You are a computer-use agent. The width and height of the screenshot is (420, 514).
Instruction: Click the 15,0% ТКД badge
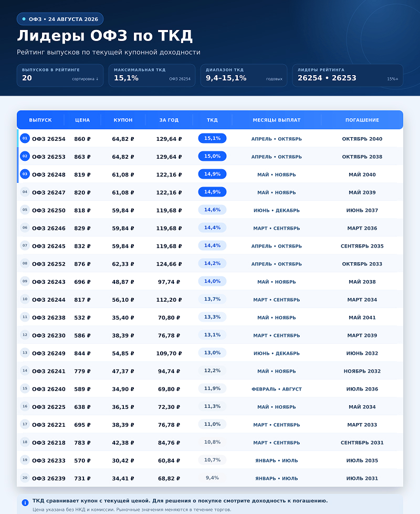tap(212, 156)
